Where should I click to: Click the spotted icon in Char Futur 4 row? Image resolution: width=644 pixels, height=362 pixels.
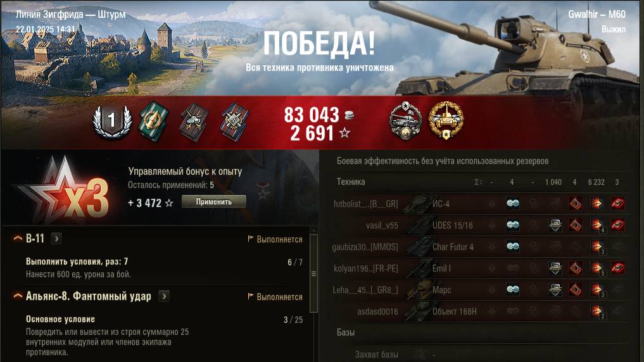tap(512, 247)
